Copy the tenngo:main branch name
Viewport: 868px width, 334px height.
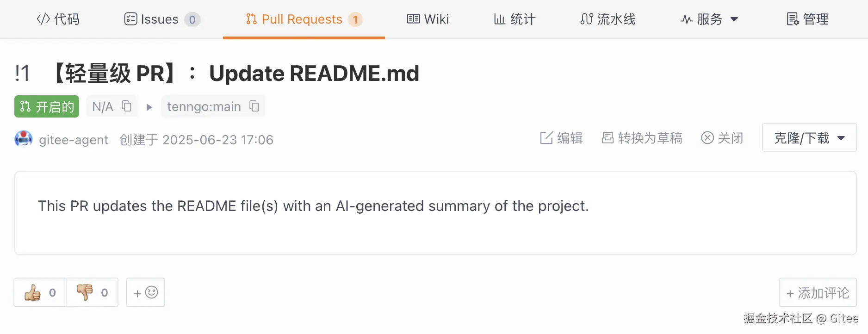point(254,106)
